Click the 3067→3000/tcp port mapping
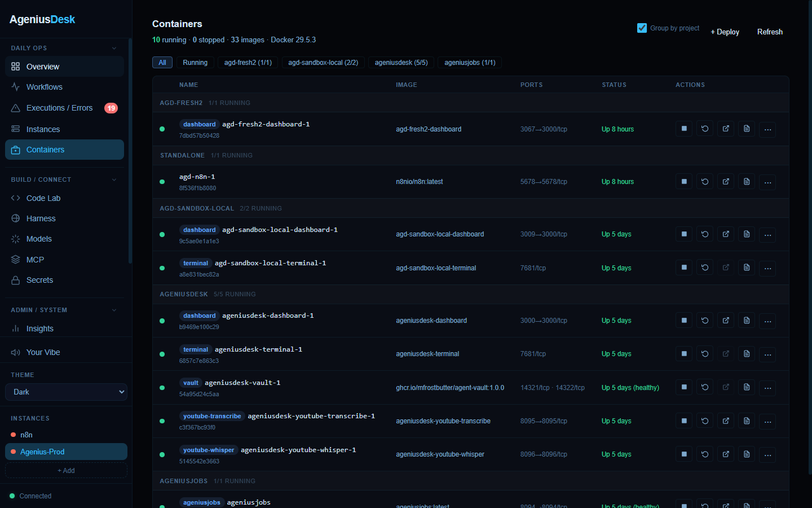The width and height of the screenshot is (812, 508). 544,129
